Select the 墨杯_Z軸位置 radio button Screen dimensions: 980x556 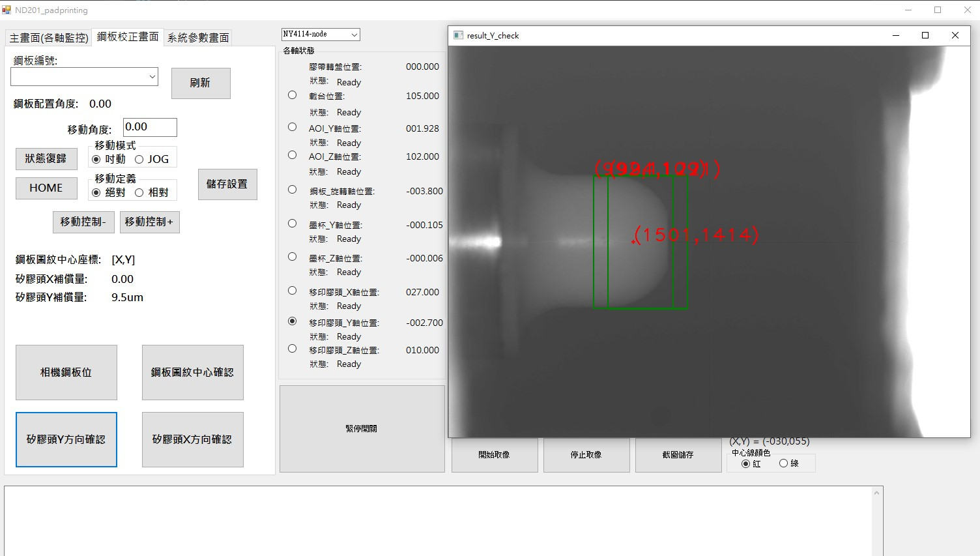pyautogui.click(x=293, y=257)
